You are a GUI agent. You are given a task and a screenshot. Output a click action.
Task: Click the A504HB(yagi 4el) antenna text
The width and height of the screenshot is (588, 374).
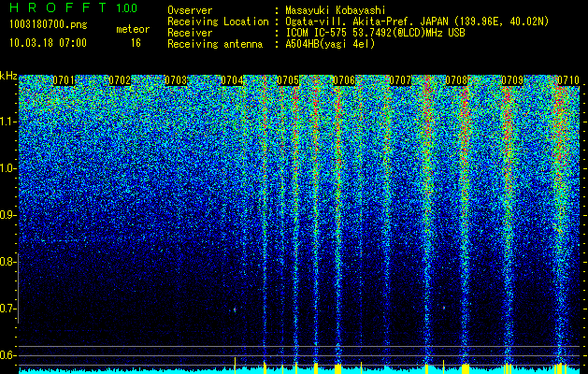point(330,44)
